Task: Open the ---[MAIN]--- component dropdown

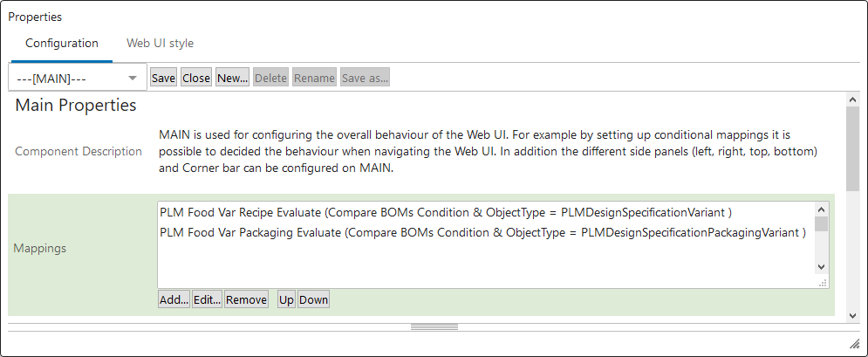Action: [78, 78]
